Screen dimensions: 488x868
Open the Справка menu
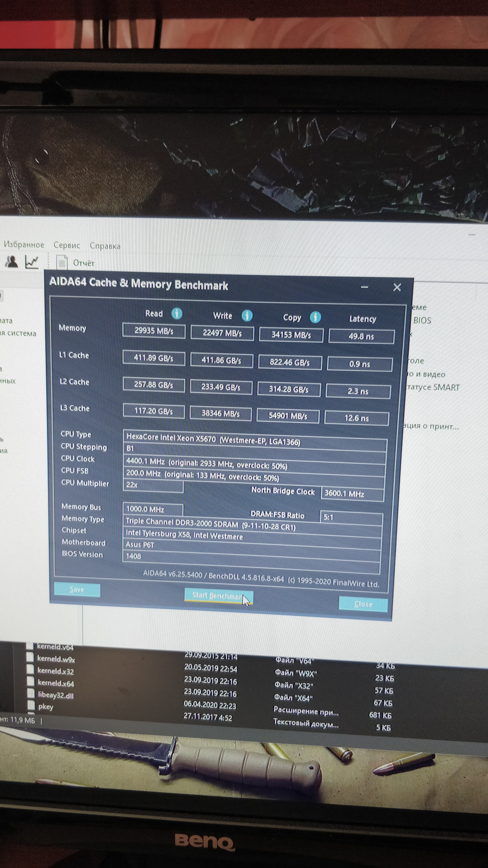(105, 246)
